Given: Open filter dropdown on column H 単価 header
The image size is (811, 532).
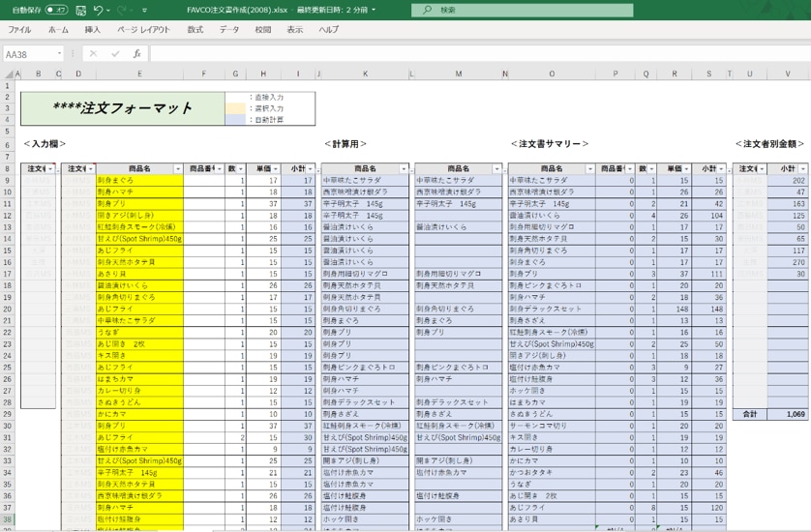Looking at the screenshot, I should coord(276,169).
